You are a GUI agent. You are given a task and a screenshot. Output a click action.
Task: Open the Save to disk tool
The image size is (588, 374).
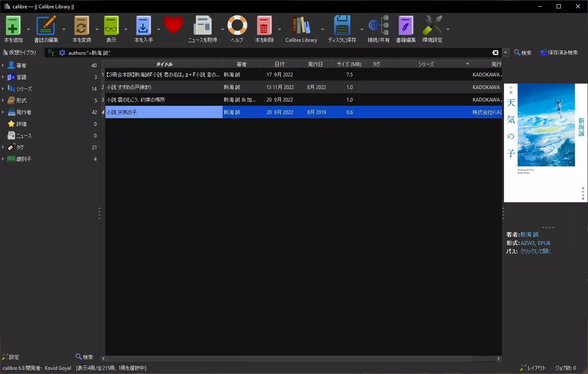tap(342, 26)
